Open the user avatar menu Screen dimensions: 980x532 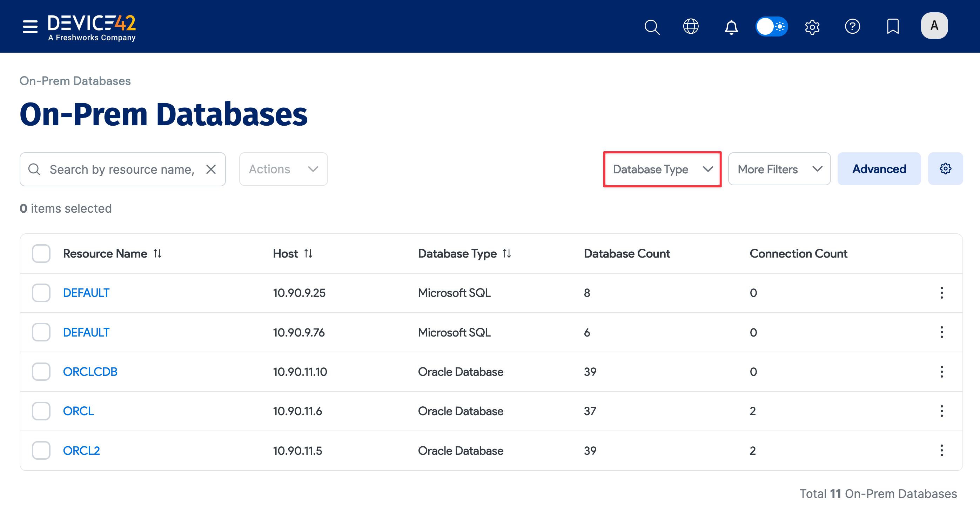click(x=934, y=26)
